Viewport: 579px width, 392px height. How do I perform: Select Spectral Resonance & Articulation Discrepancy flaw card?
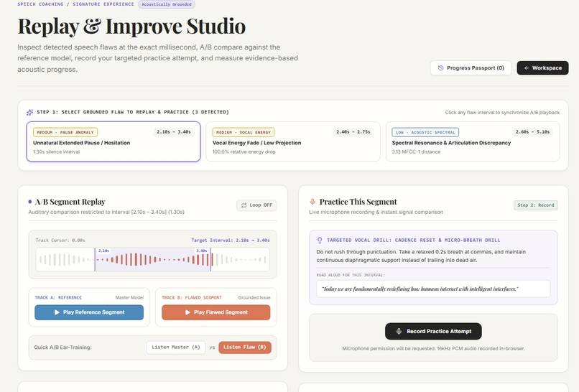(473, 141)
